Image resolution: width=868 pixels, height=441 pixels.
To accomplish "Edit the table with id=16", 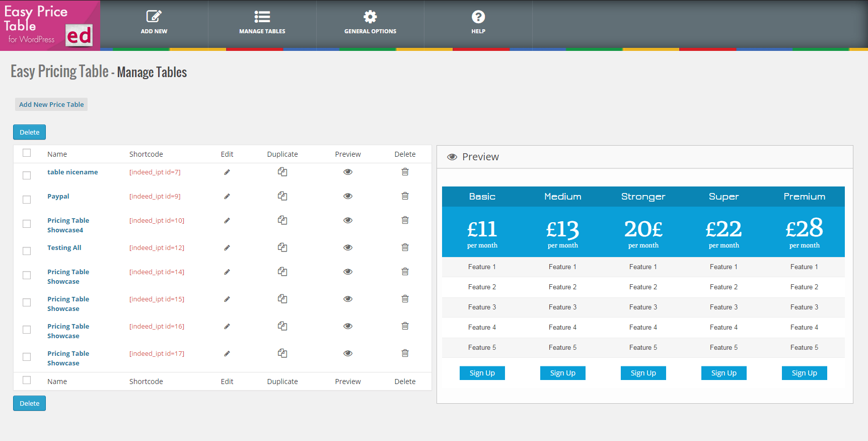I will point(227,327).
